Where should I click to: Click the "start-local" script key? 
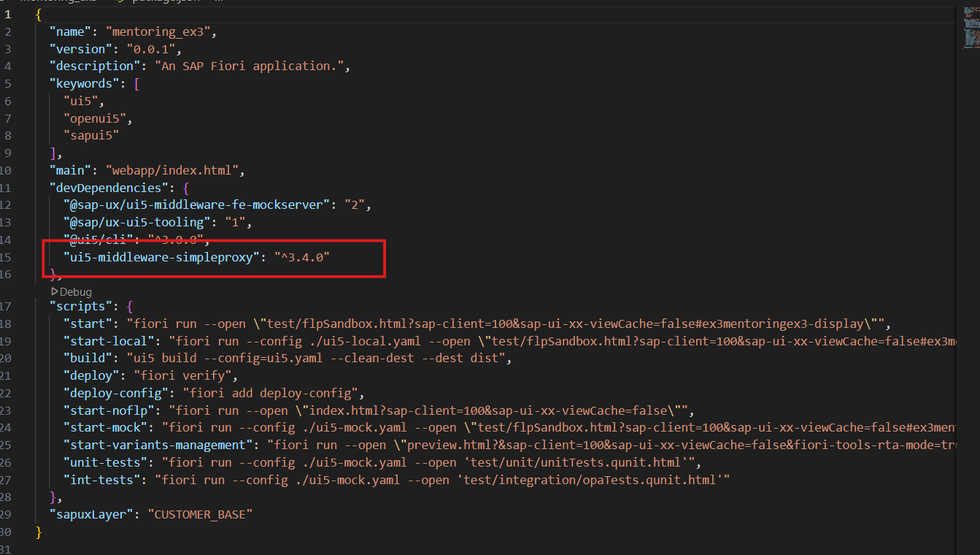click(109, 341)
